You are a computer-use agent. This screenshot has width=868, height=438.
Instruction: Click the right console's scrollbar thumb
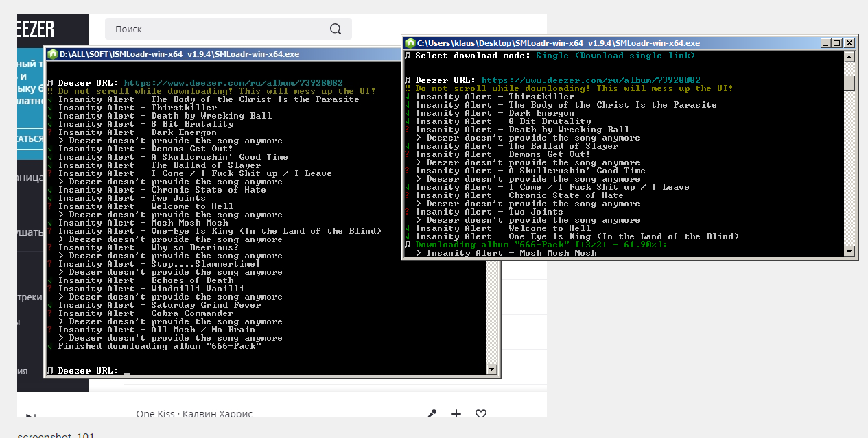tap(849, 83)
